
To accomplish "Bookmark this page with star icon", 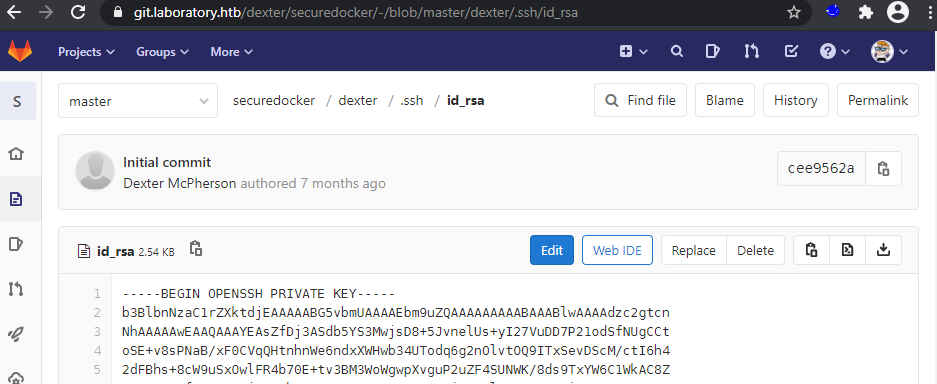I will coord(794,13).
